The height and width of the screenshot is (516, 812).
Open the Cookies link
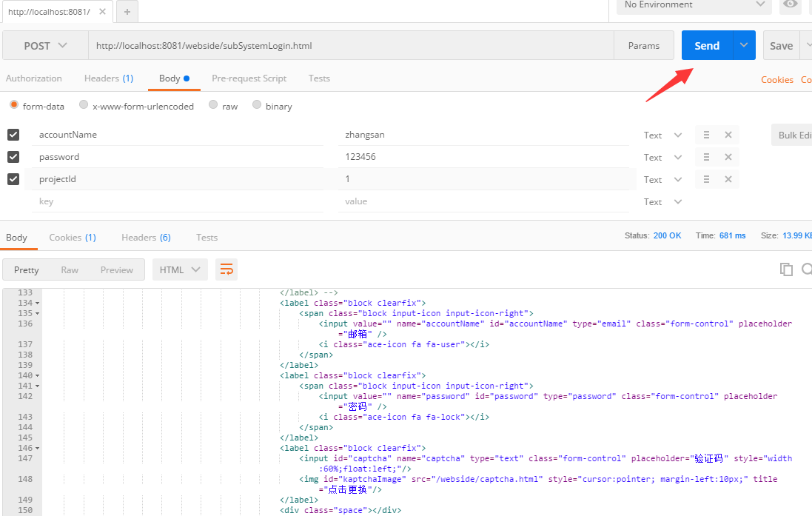point(776,80)
